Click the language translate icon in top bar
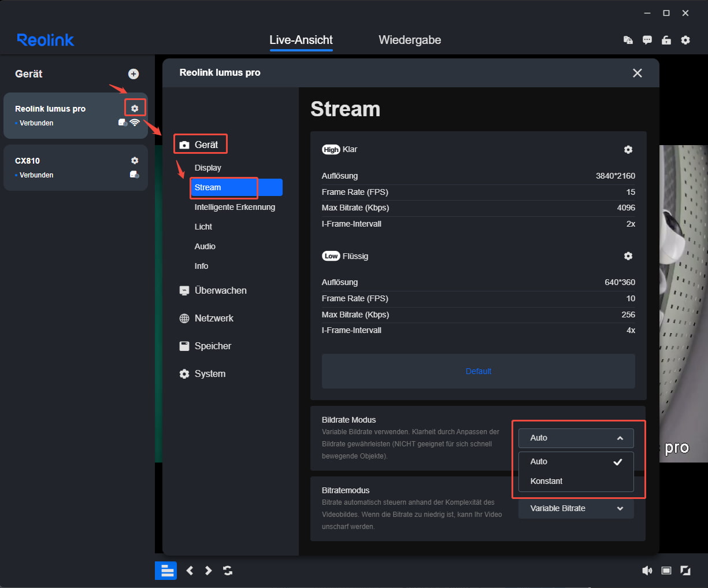Screen dimensions: 708x588 [x=628, y=40]
